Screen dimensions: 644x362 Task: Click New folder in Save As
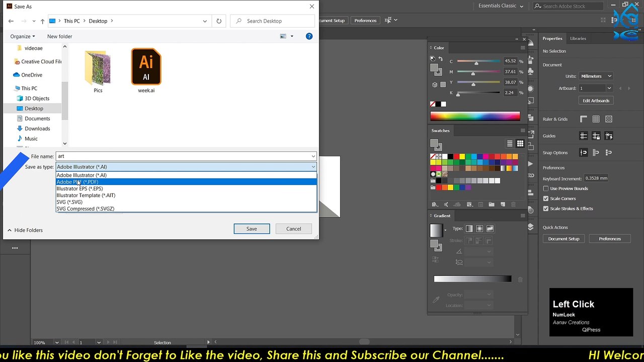point(59,36)
